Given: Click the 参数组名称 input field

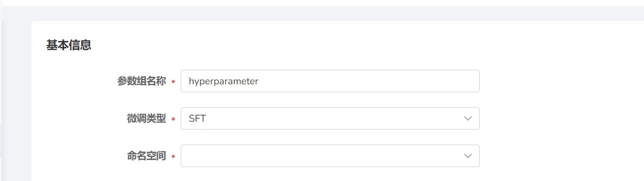Looking at the screenshot, I should coord(330,81).
